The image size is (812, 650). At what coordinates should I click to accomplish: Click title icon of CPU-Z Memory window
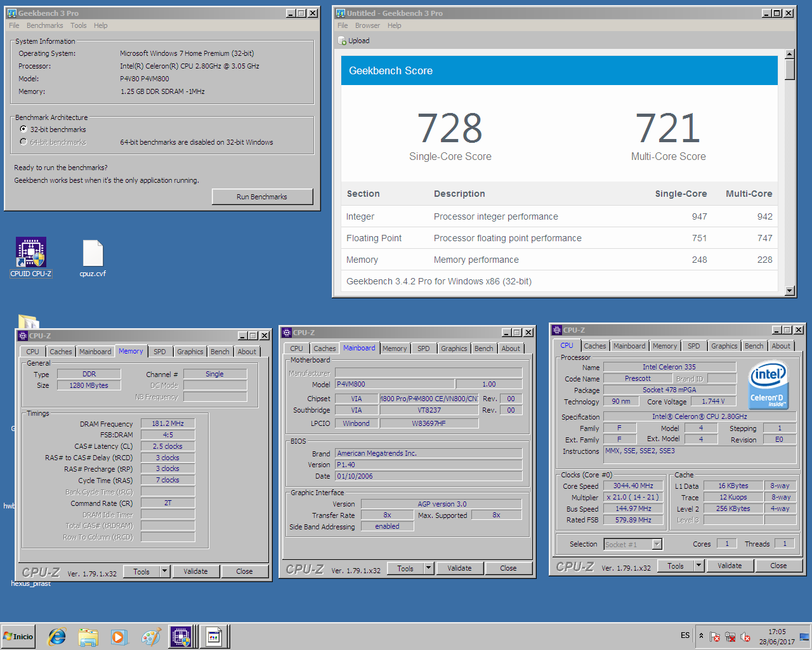23,336
